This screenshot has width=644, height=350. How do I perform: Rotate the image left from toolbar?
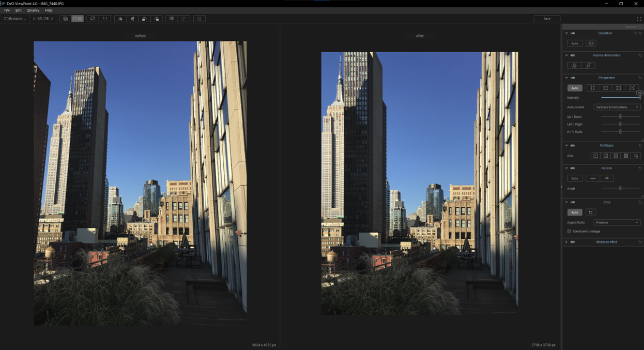[x=144, y=19]
